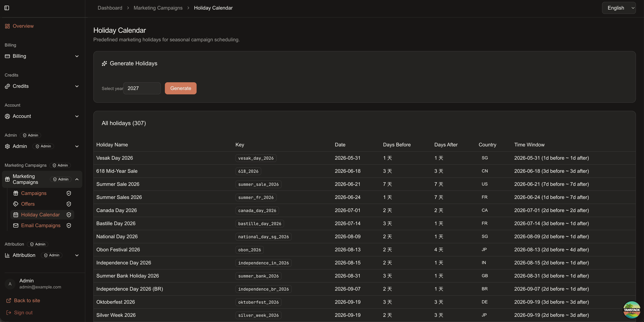Click the bastille_day_2026 key cell

pos(260,224)
